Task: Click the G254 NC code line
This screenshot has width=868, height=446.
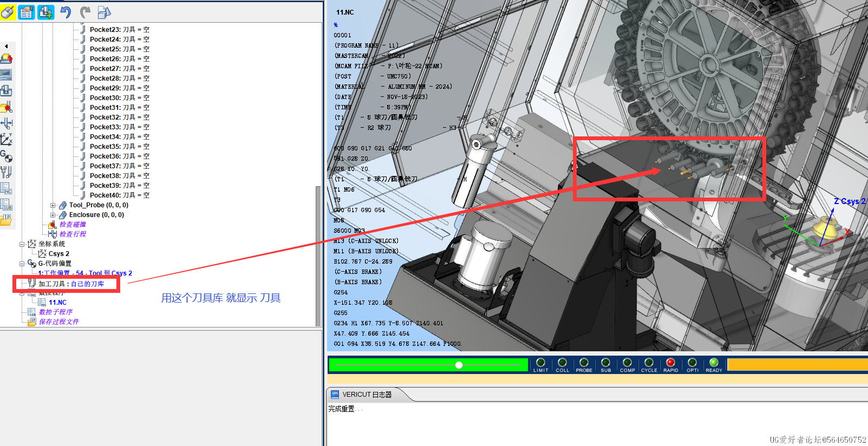Action: tap(341, 292)
